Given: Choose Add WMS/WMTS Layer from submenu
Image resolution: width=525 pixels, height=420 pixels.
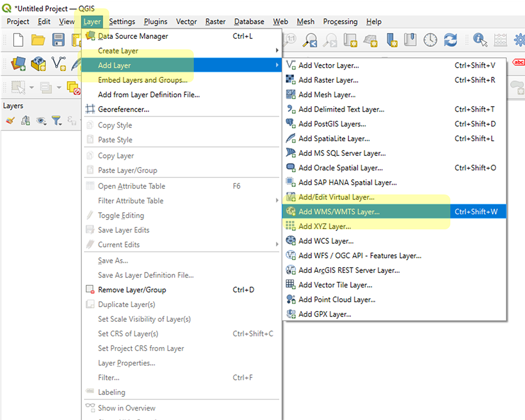Looking at the screenshot, I should (x=339, y=212).
